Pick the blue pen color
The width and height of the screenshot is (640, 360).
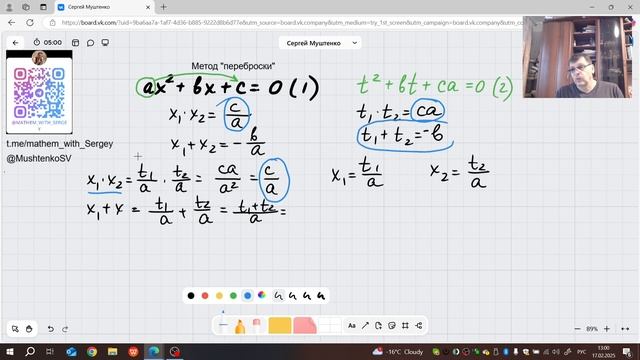tap(247, 296)
